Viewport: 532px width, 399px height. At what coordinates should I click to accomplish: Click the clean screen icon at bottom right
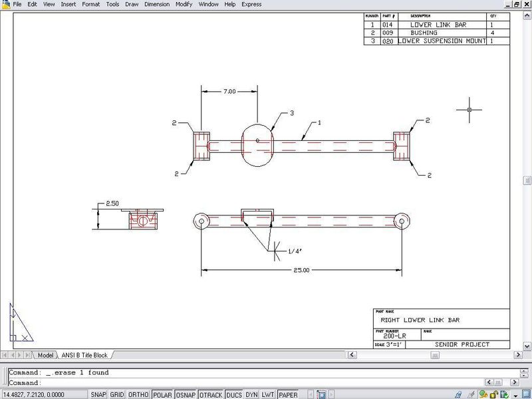[525, 394]
